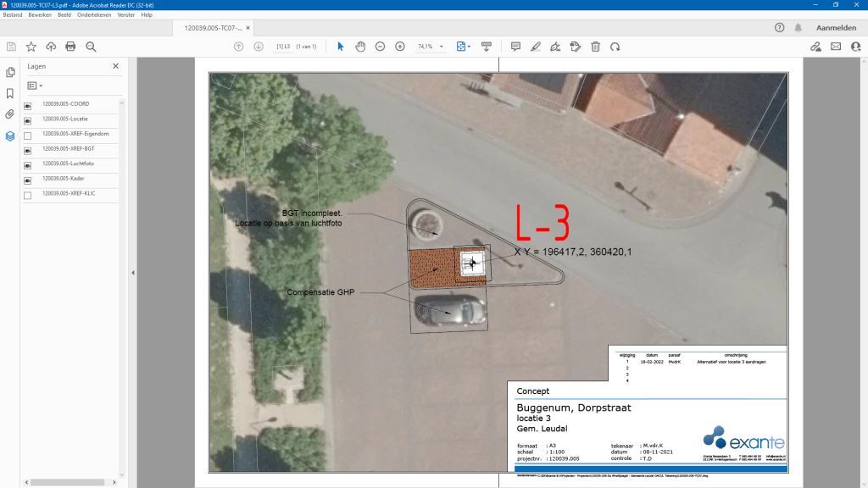
Task: Open the Ondertekenen menu
Action: click(x=94, y=15)
